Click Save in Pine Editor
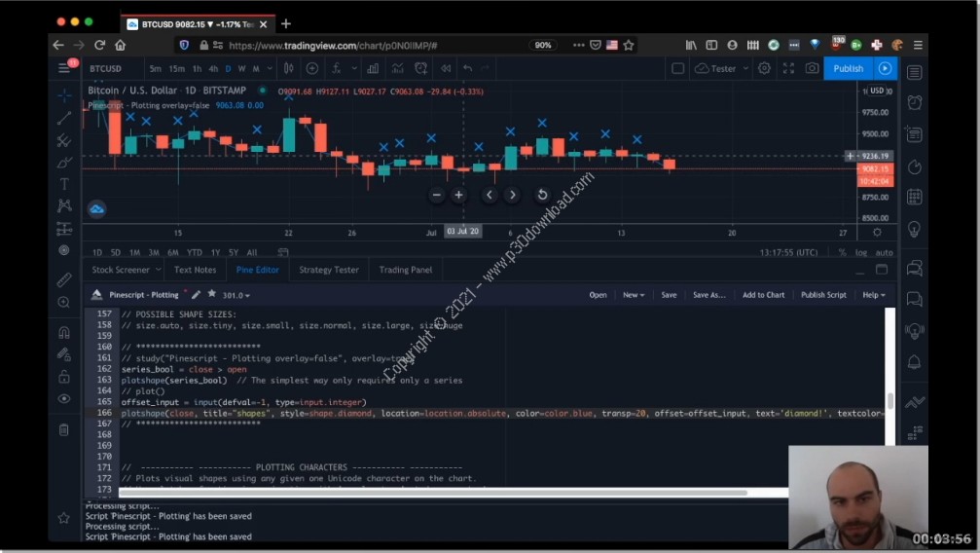 tap(669, 295)
